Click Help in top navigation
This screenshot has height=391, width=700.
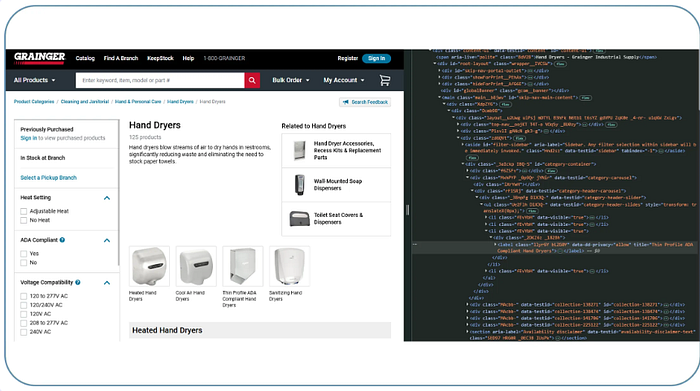188,58
